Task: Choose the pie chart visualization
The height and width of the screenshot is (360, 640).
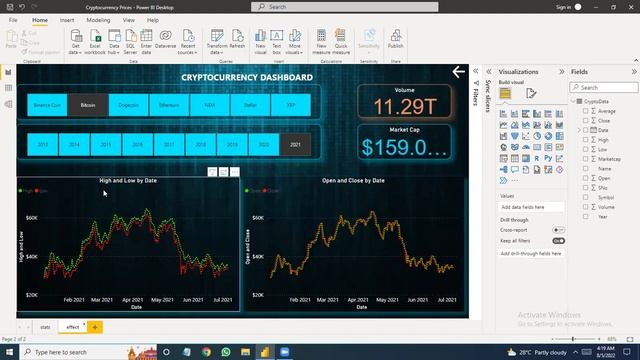Action: pyautogui.click(x=537, y=136)
